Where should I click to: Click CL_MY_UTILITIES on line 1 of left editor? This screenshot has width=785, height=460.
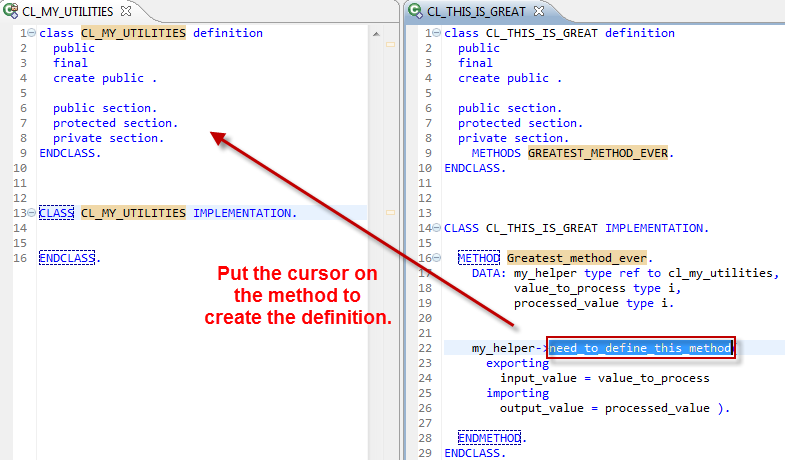(x=133, y=33)
